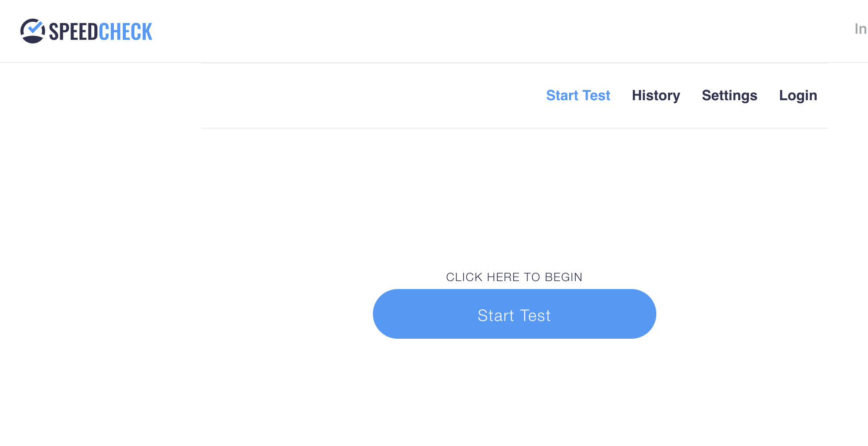Click the "CLICK HERE TO BEGIN" label

tap(514, 277)
